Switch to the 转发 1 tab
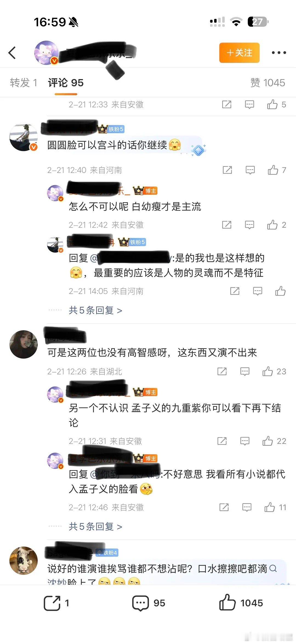Image resolution: width=296 pixels, height=644 pixels. 23,83
